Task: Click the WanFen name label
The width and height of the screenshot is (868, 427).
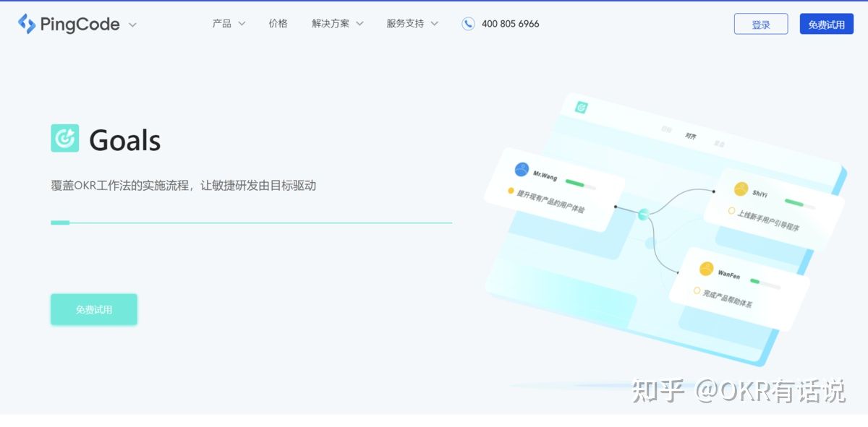Action: click(x=728, y=275)
